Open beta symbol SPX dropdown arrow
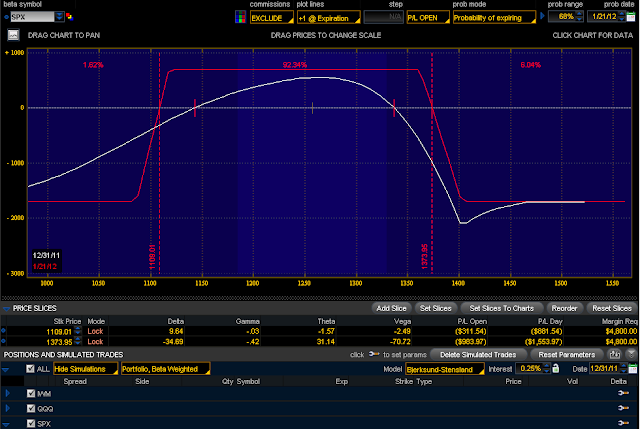 [x=59, y=17]
